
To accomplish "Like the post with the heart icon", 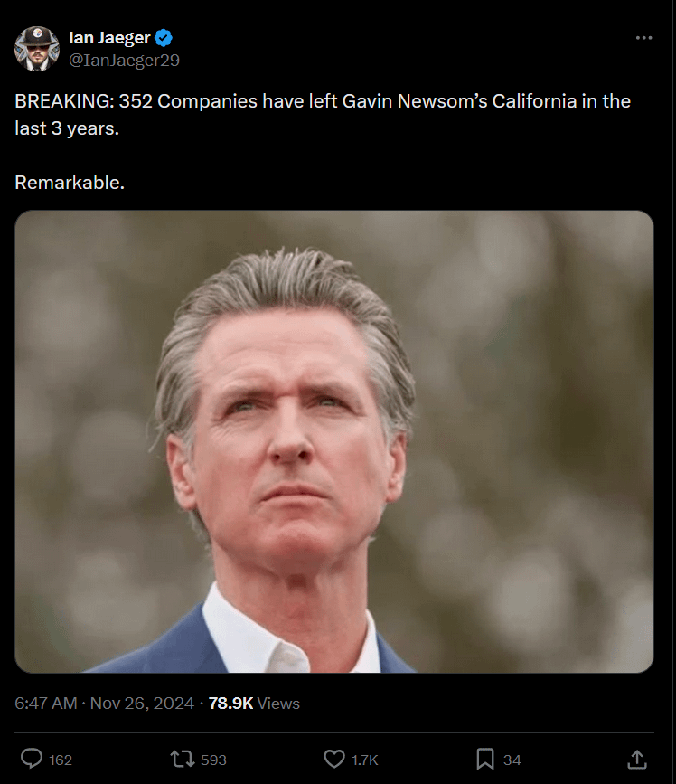I will (x=334, y=759).
